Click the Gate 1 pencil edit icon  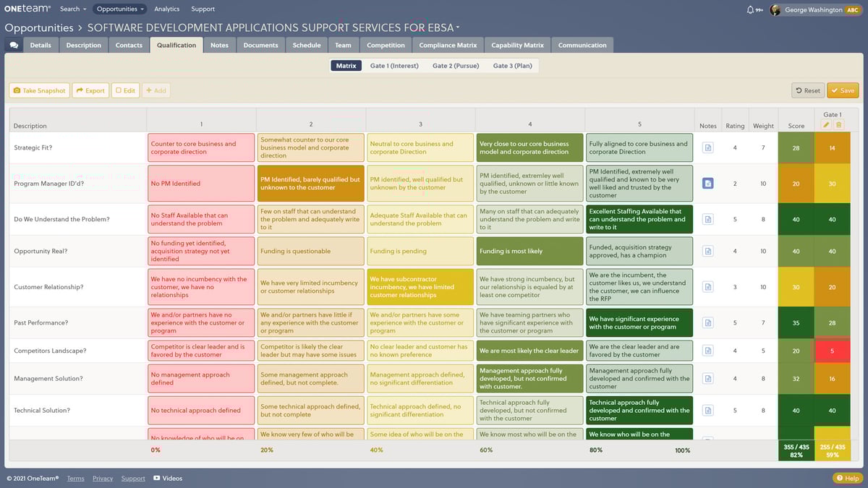(825, 124)
